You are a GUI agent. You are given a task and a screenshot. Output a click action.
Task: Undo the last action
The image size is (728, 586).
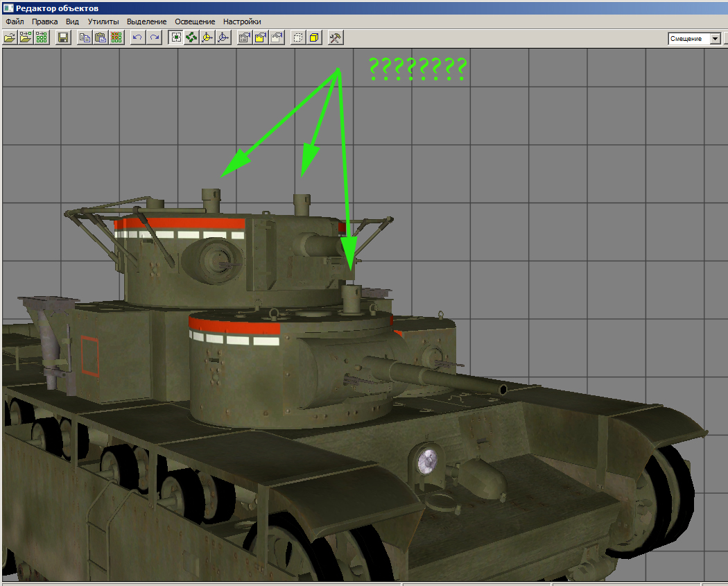tap(137, 37)
